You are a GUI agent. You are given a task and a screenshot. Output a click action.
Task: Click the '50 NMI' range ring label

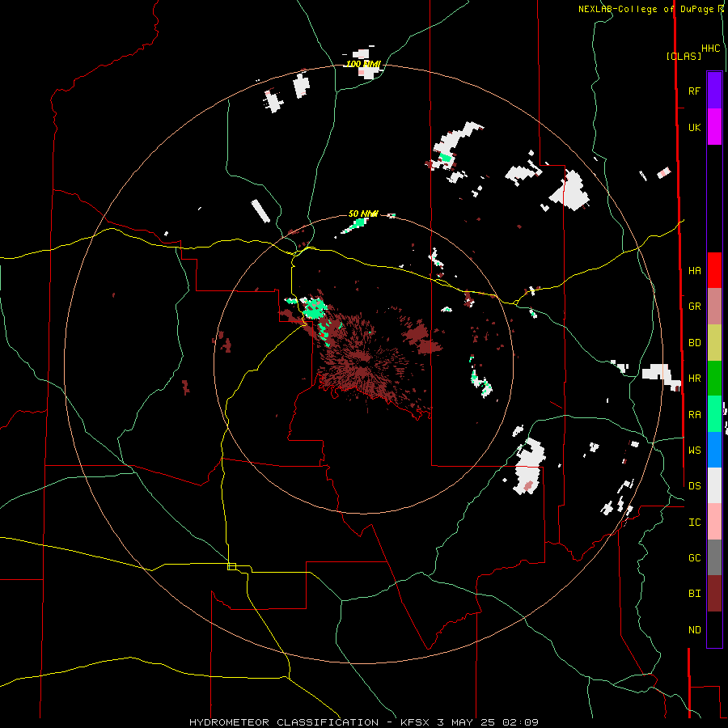coord(363,214)
